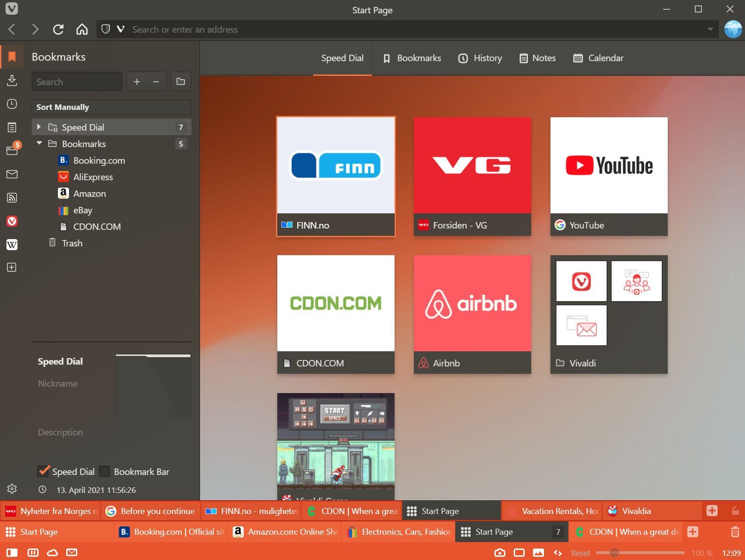Expand the Speed Dial folder tree
The width and height of the screenshot is (745, 560).
click(39, 127)
